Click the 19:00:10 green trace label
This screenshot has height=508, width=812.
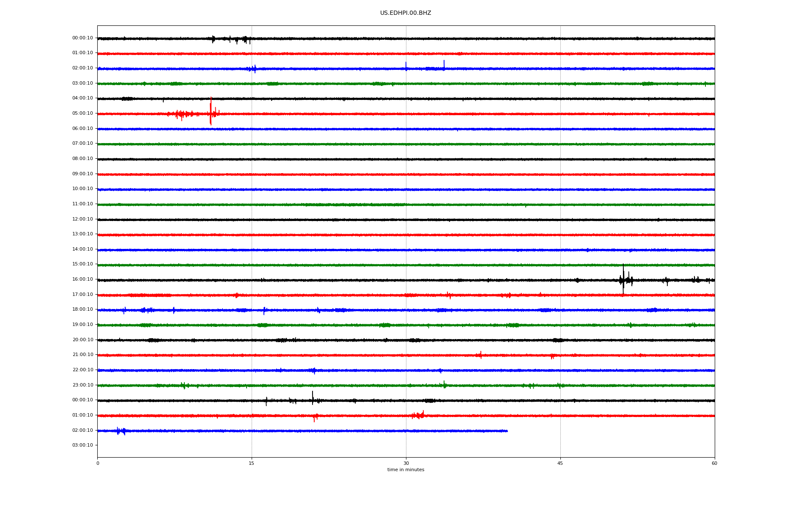click(82, 325)
